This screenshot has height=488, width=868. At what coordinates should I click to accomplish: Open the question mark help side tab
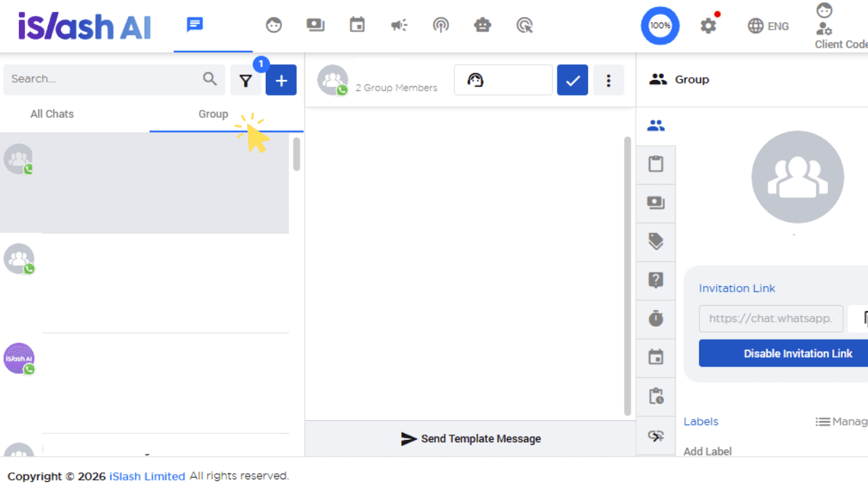click(x=656, y=280)
